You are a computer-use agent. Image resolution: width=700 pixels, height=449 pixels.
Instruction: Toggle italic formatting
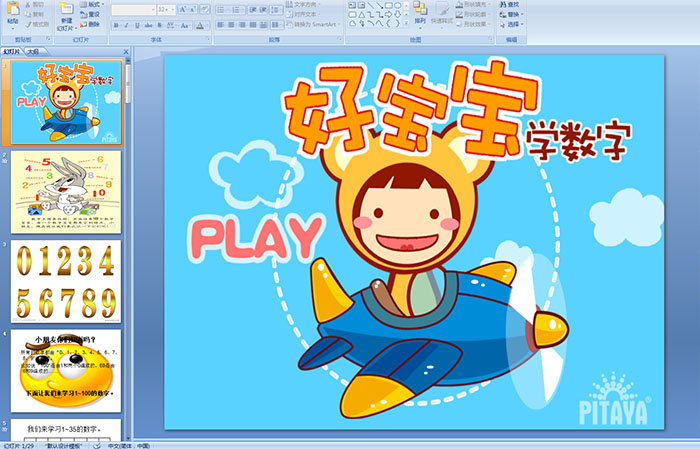[127, 25]
